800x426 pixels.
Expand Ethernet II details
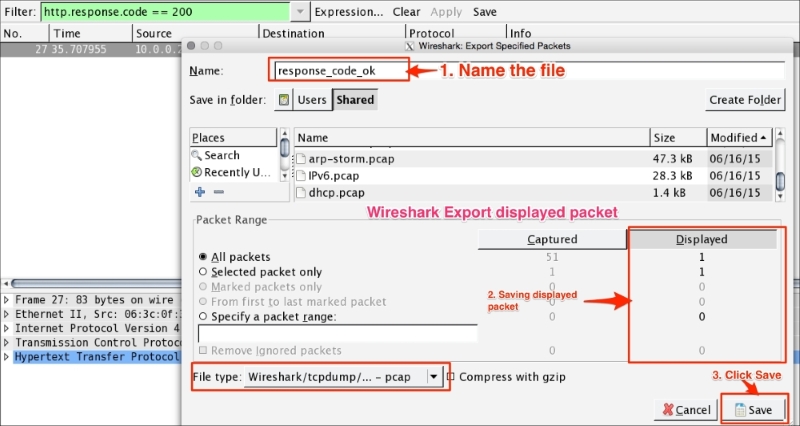[x=6, y=314]
